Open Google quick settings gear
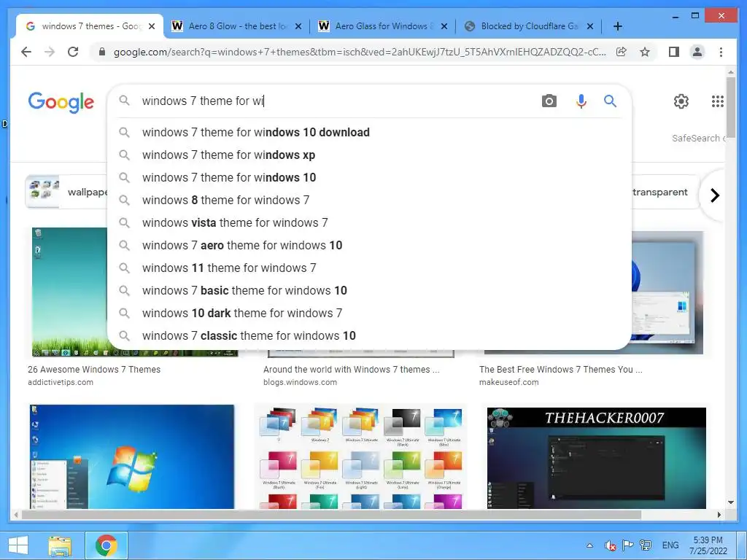Screen dimensions: 747x560 tap(681, 101)
